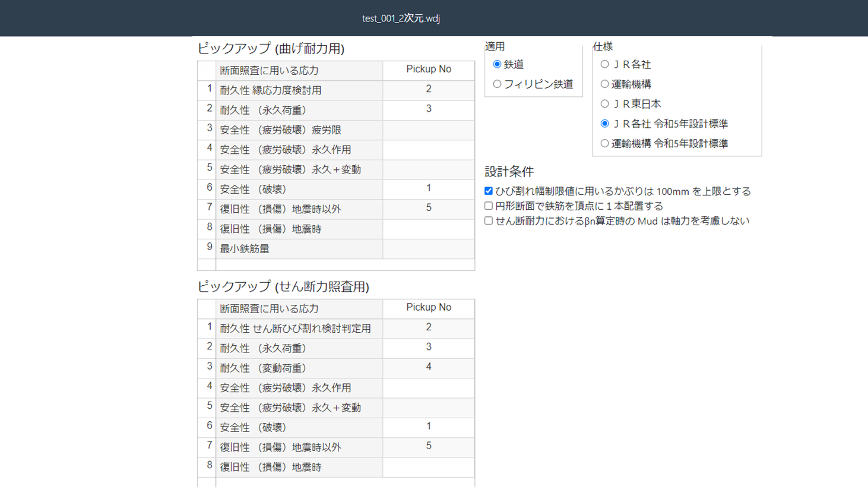This screenshot has height=489, width=868.
Task: Enable 円形断面で鉄筋を頂点に1本配置する checkbox
Action: 489,206
